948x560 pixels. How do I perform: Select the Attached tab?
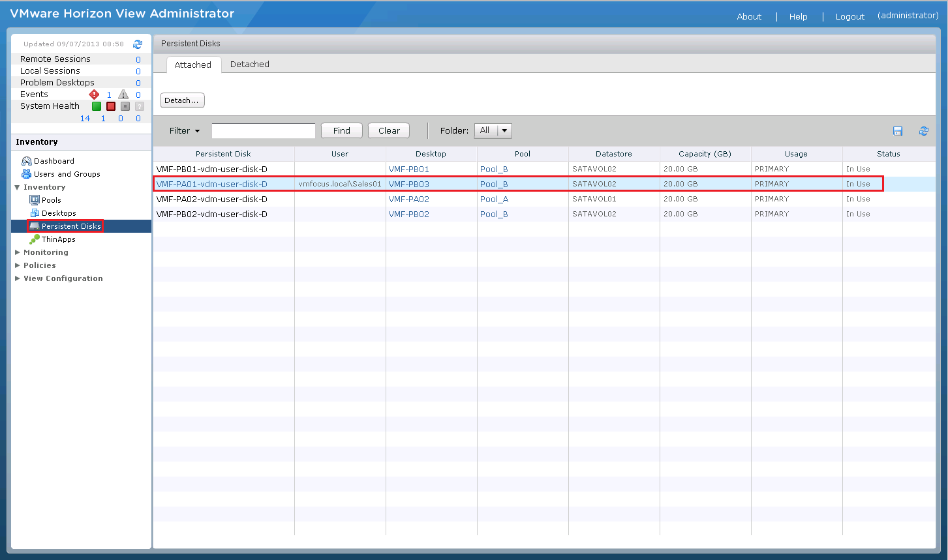click(193, 65)
